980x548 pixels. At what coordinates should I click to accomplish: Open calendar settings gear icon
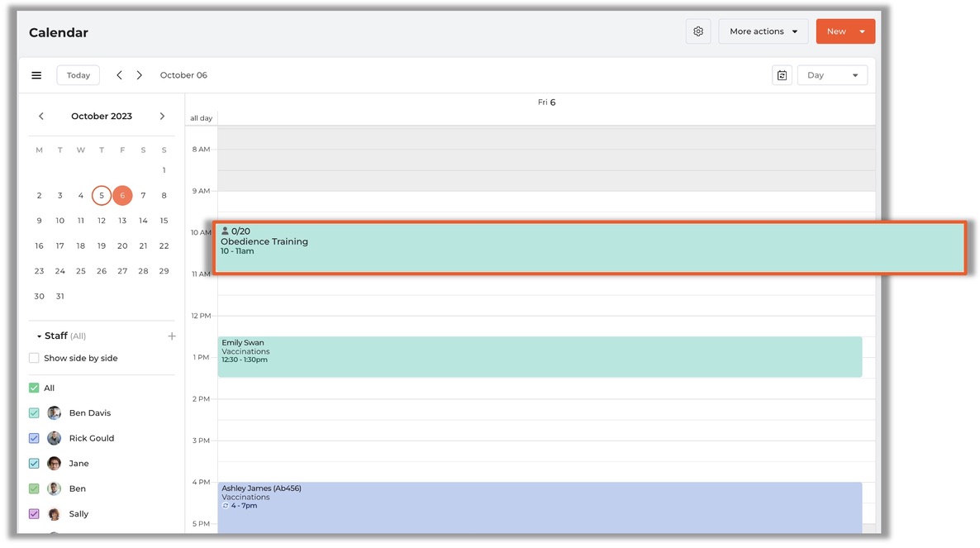pos(698,31)
